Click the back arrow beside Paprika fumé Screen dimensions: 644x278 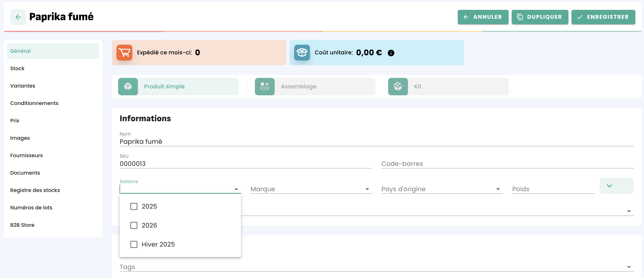18,17
